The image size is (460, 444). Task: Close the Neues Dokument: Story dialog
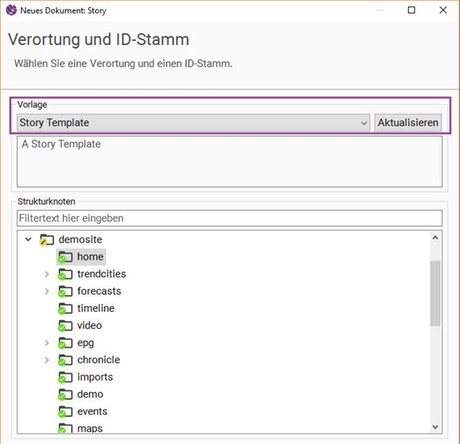click(x=443, y=10)
